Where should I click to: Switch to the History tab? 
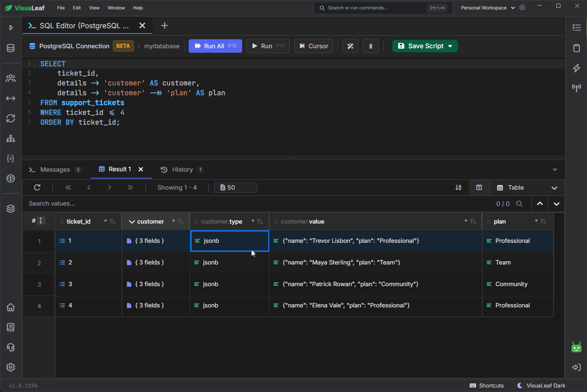[182, 170]
